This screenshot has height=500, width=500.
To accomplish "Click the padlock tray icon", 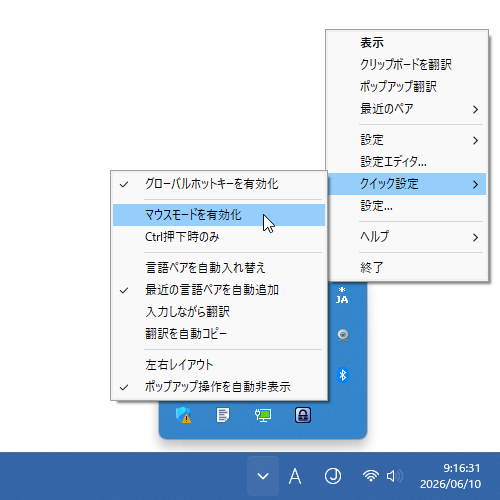I will (303, 415).
